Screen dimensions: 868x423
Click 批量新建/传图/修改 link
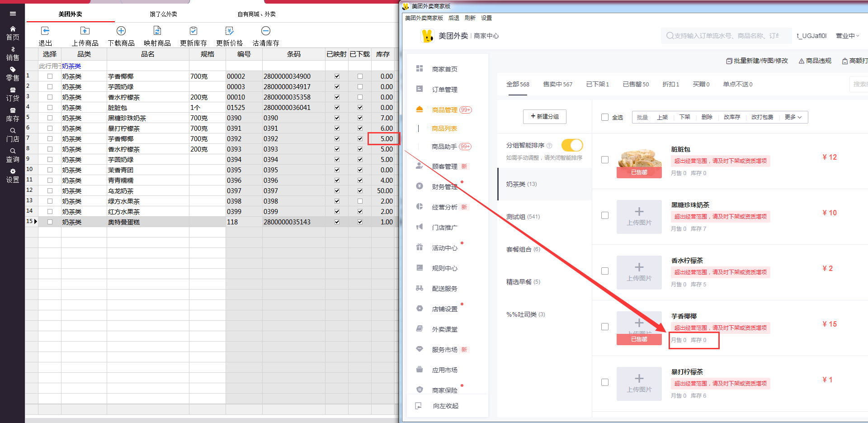(x=757, y=61)
